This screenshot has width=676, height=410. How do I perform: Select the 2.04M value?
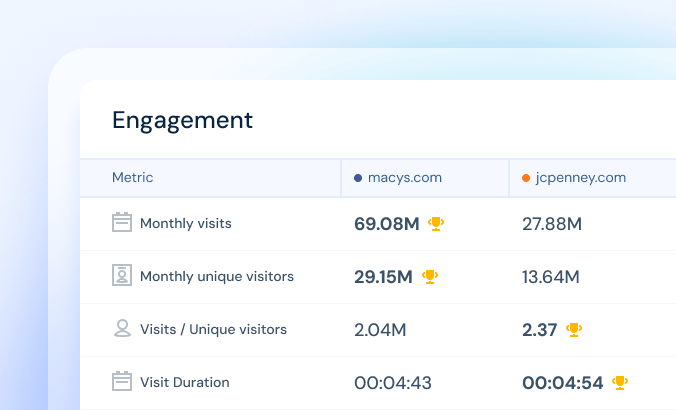point(380,330)
